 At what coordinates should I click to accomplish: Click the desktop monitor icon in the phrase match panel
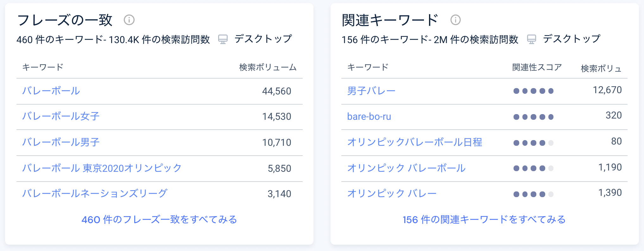pyautogui.click(x=224, y=39)
